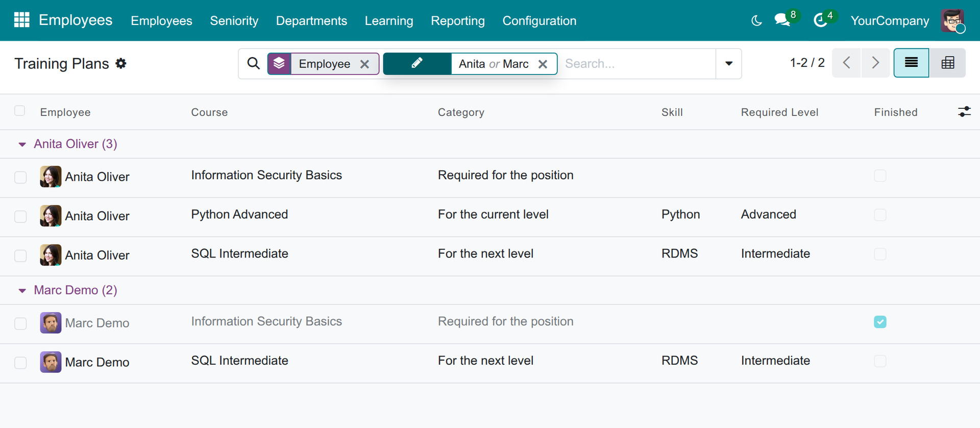This screenshot has height=428, width=980.
Task: Switch to list view icon
Action: [x=911, y=63]
